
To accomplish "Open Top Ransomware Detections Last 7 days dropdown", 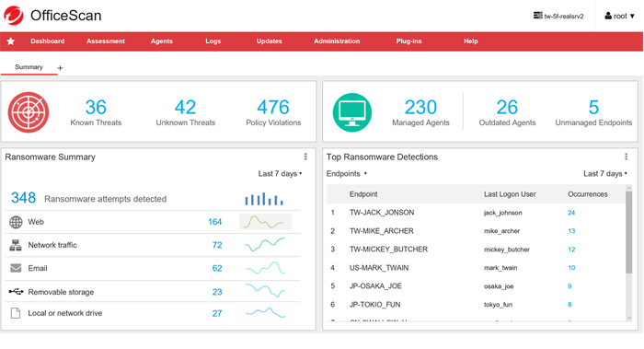I will [x=605, y=174].
